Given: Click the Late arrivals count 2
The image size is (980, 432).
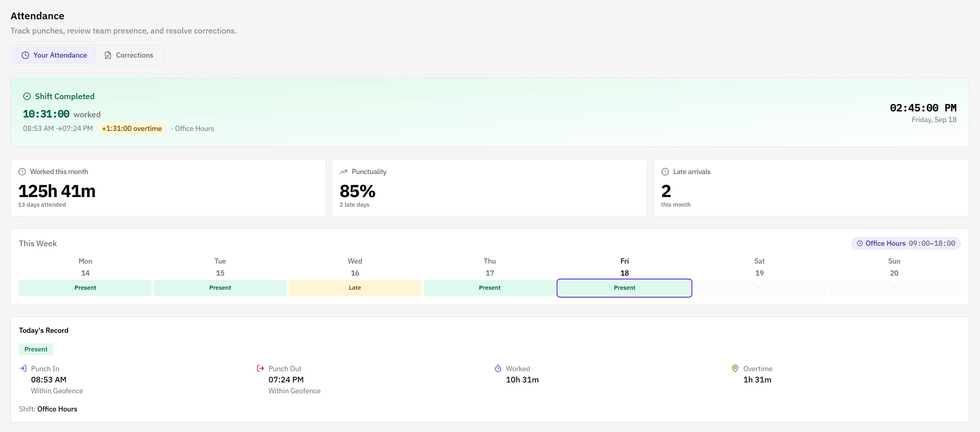Looking at the screenshot, I should tap(666, 191).
